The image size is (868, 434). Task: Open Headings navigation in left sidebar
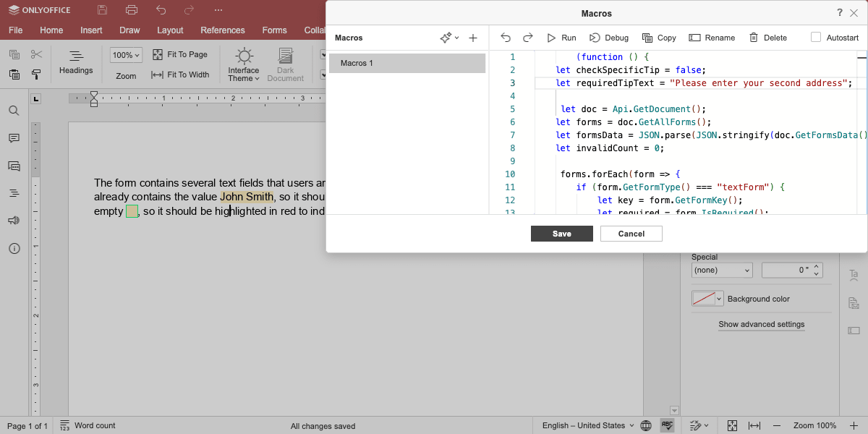14,193
